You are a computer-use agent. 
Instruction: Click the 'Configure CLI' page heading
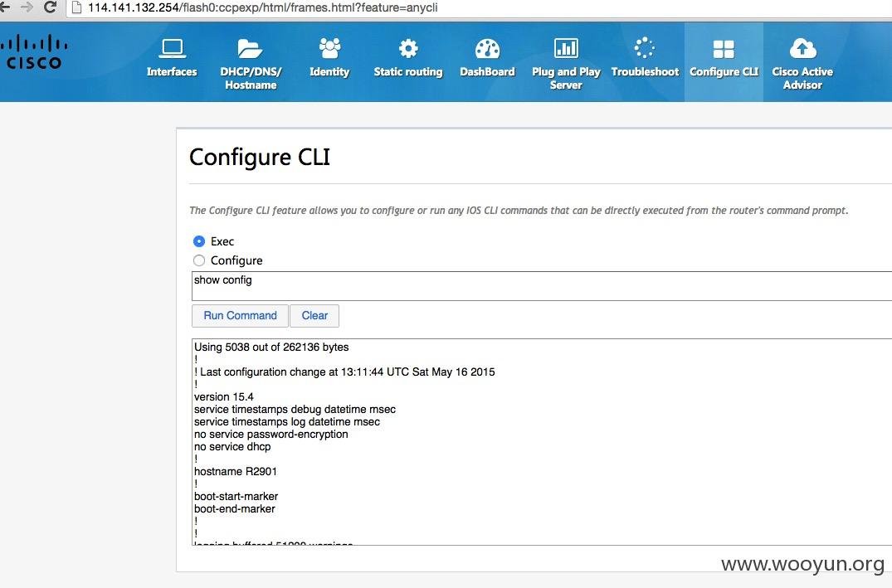point(260,157)
